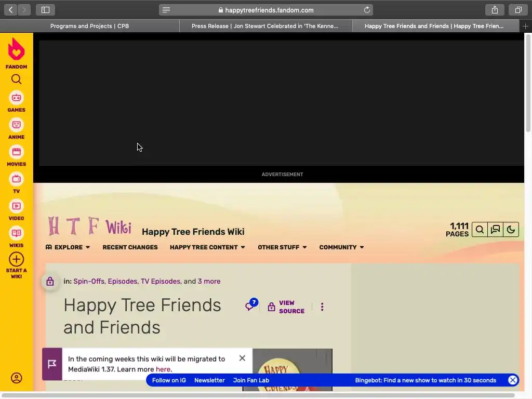Image resolution: width=532 pixels, height=399 pixels.
Task: Open the wiki Discuss speech-bubble icon
Action: click(x=495, y=230)
